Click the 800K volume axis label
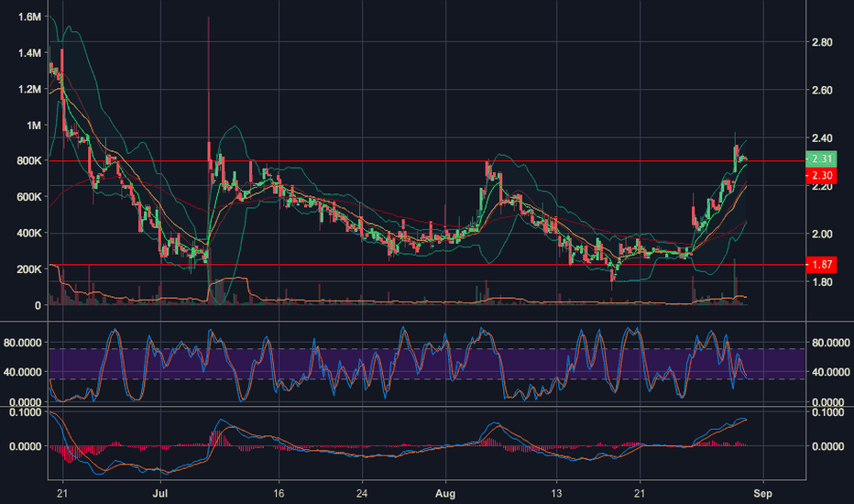The width and height of the screenshot is (854, 504). [x=29, y=160]
